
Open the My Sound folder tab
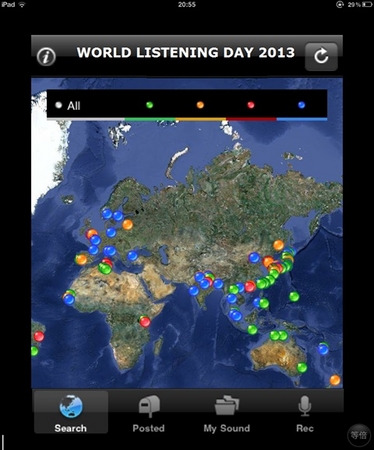(227, 413)
